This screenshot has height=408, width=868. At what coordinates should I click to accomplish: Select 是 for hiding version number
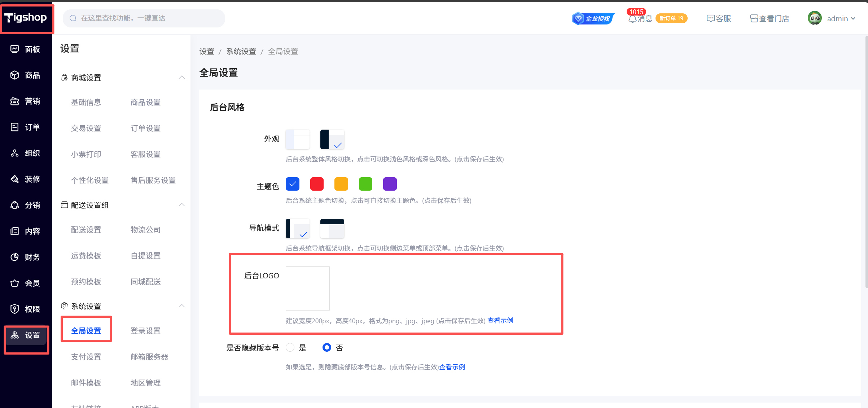[290, 348]
